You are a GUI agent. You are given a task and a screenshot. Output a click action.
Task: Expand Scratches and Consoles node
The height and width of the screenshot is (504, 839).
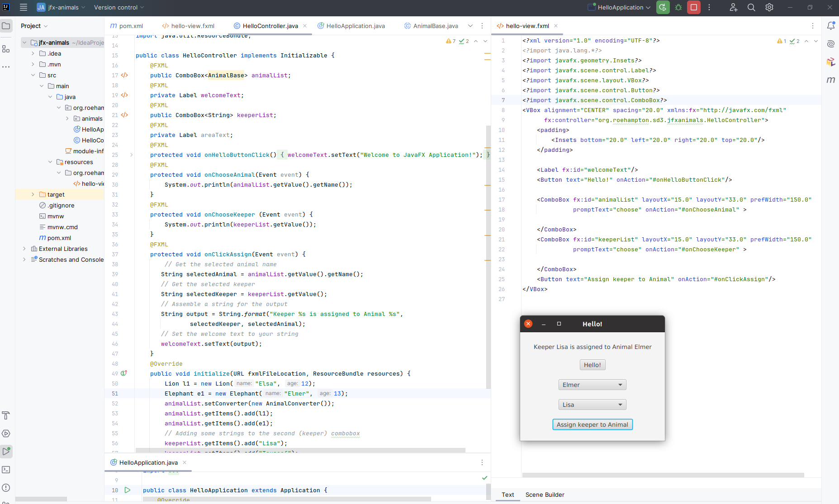coord(24,259)
